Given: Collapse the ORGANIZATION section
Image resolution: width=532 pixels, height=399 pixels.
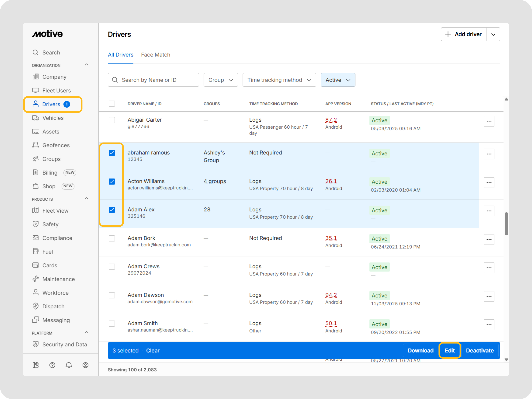Looking at the screenshot, I should click(86, 64).
